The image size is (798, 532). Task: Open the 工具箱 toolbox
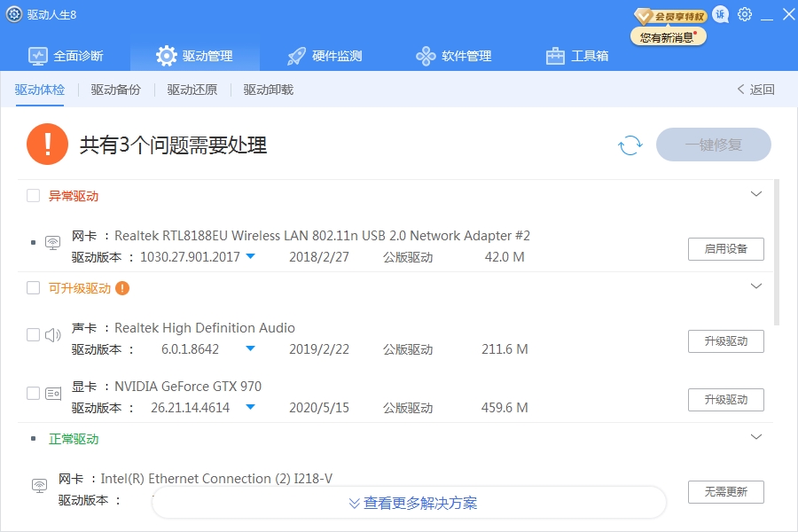576,54
